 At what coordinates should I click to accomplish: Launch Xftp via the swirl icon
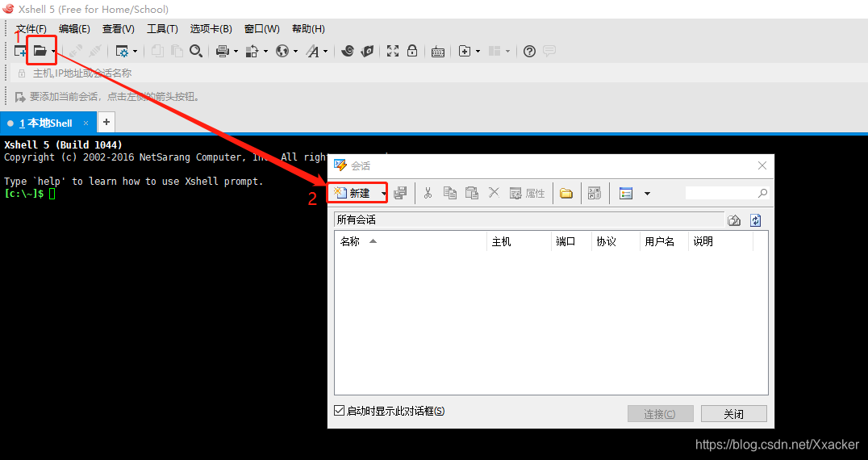coord(348,51)
